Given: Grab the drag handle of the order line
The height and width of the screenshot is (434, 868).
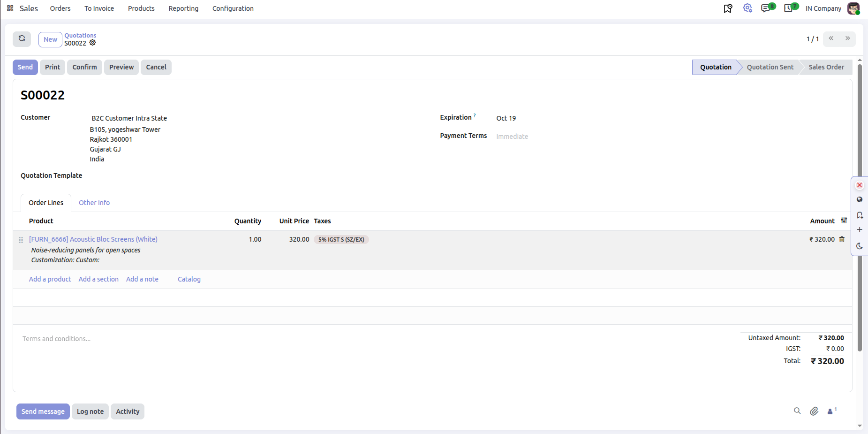Looking at the screenshot, I should [21, 240].
